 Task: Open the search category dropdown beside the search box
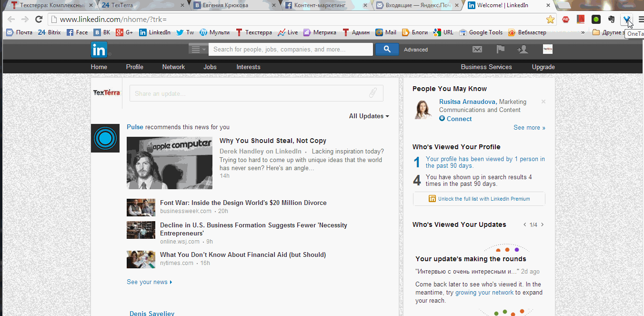pyautogui.click(x=199, y=49)
